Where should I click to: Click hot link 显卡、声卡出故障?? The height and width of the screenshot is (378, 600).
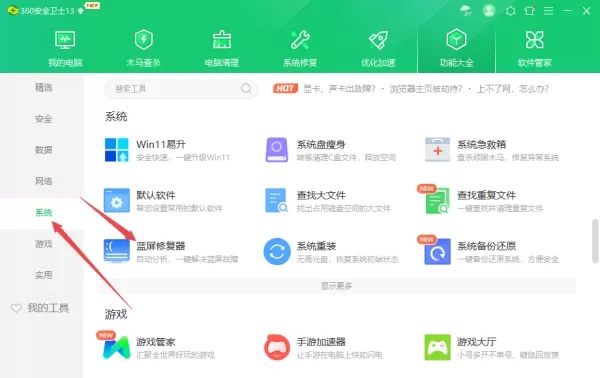click(x=339, y=89)
